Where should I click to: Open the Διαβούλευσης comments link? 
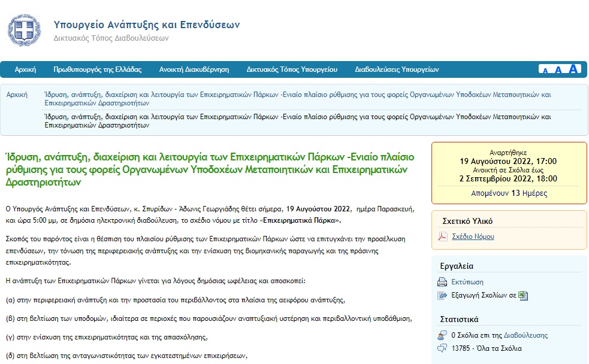coord(526,335)
